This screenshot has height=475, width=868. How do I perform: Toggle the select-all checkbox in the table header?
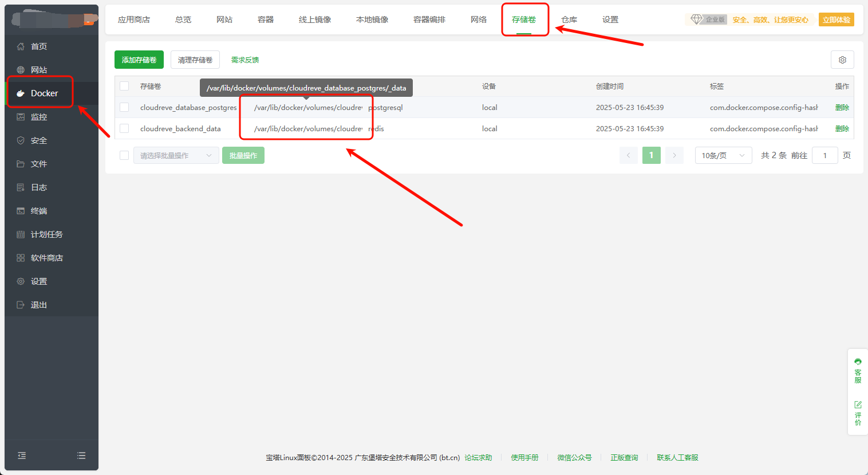[x=124, y=86]
